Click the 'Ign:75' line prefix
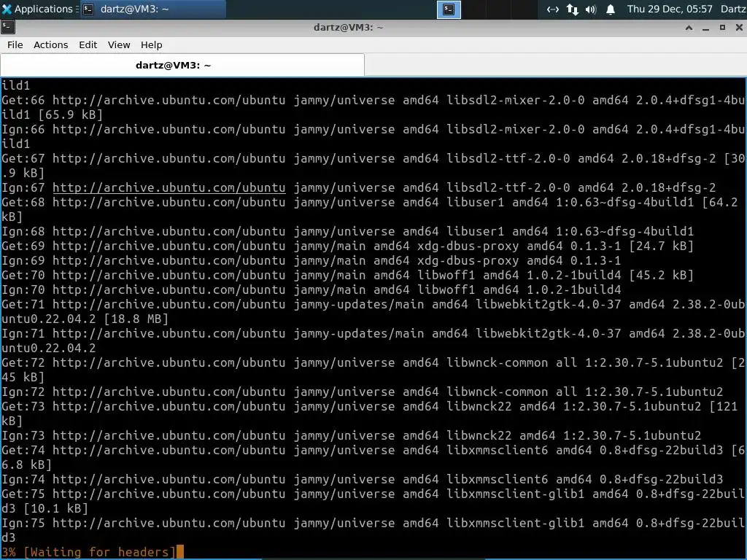 (x=23, y=524)
